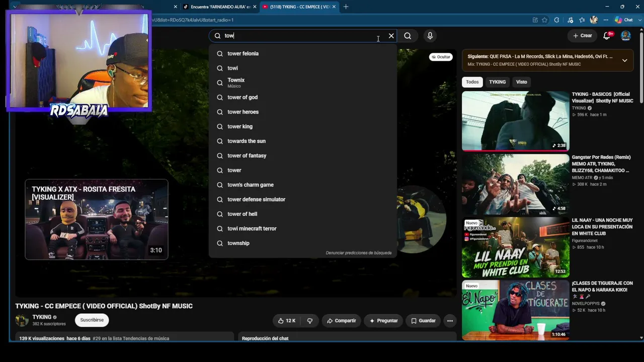Open Gangster Por Redes (Remix) thumbnail
Viewport: 644px width, 362px height.
pos(516,184)
